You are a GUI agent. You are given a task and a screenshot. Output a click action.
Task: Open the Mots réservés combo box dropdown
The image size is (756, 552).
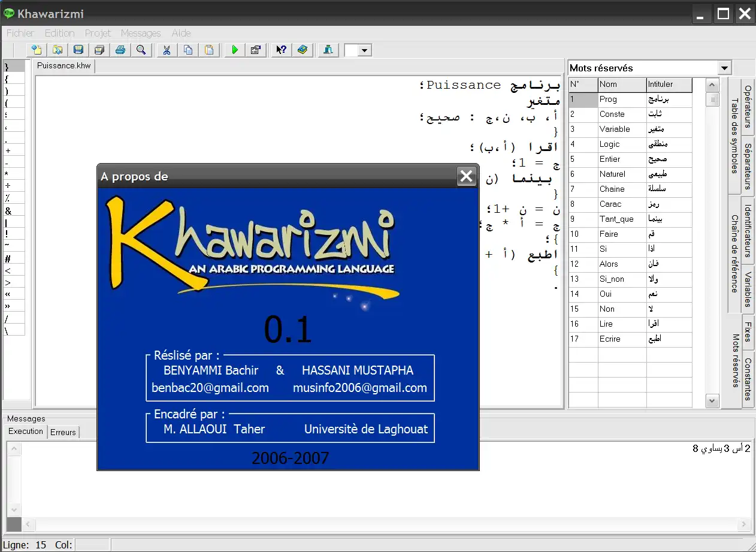click(x=725, y=68)
